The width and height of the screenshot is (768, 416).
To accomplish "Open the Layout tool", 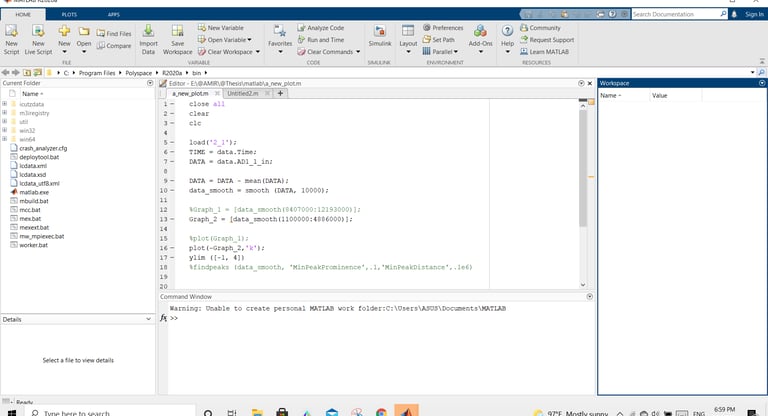I will click(408, 38).
